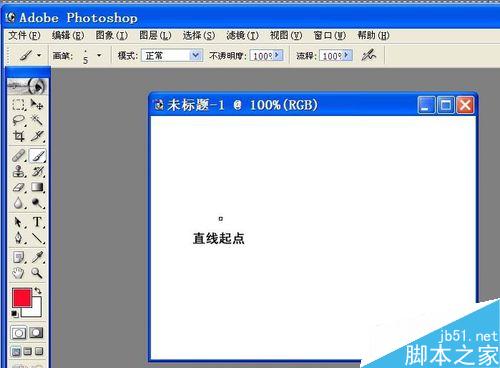Select the Type tool
Viewport: 500px width, 368px height.
[x=37, y=222]
